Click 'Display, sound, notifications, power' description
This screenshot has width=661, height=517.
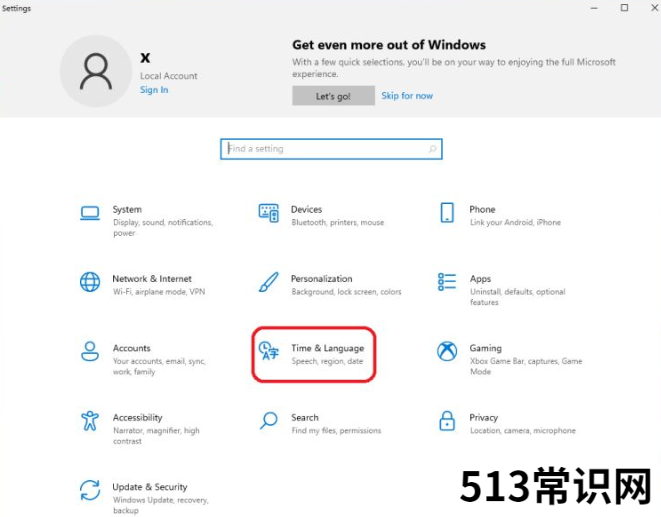coord(163,227)
